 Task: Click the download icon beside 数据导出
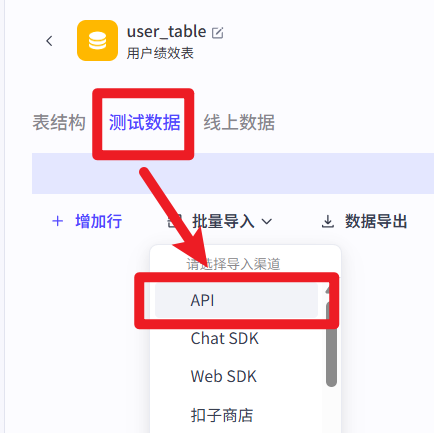point(328,221)
